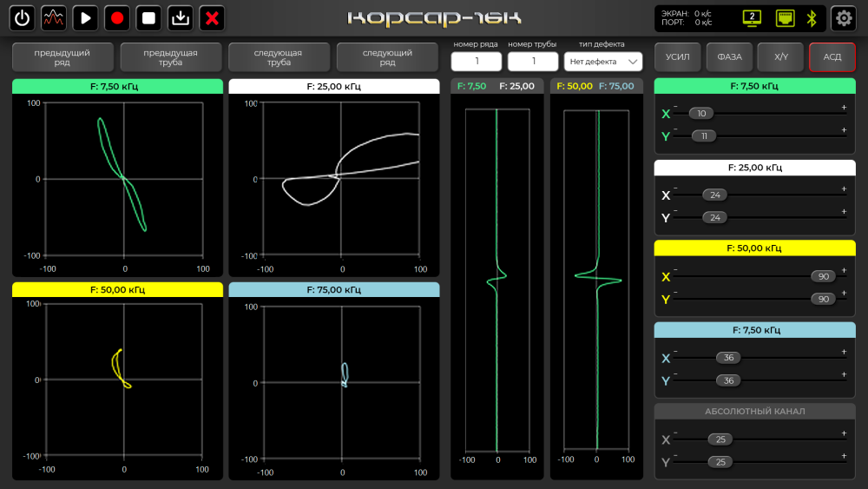Start recording with the red circle button
The width and height of the screenshot is (868, 489).
tap(117, 17)
